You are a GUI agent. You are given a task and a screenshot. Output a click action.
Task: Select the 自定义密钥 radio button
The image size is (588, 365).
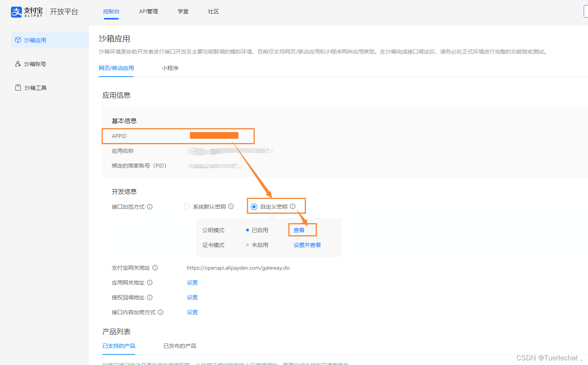pos(254,207)
